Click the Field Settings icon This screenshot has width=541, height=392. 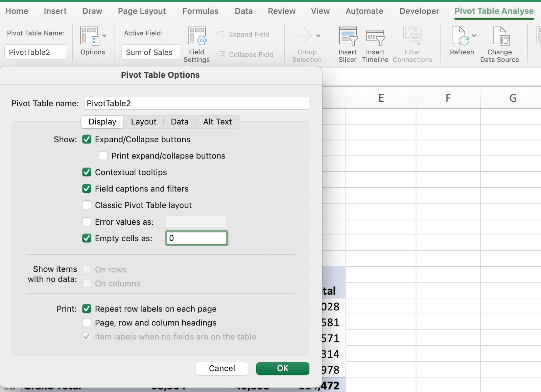[x=196, y=37]
